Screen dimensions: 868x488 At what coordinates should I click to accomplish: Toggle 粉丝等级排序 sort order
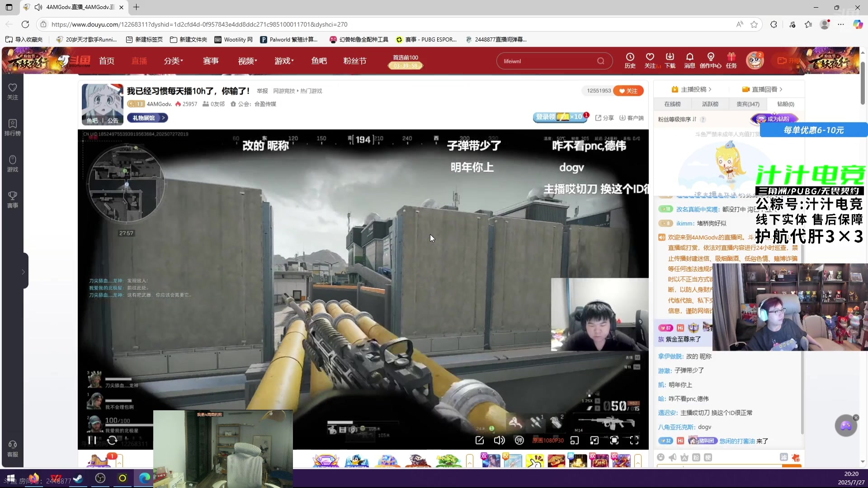coord(677,119)
